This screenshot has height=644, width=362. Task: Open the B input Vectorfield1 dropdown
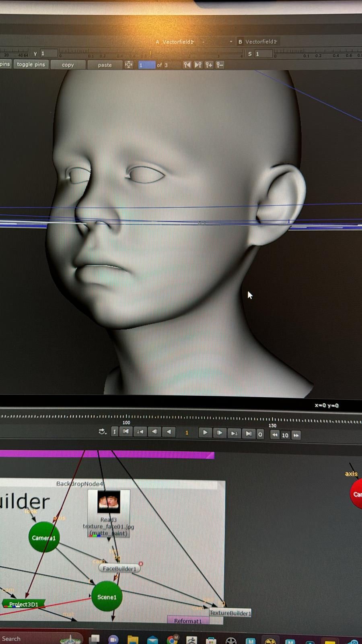[x=261, y=42]
